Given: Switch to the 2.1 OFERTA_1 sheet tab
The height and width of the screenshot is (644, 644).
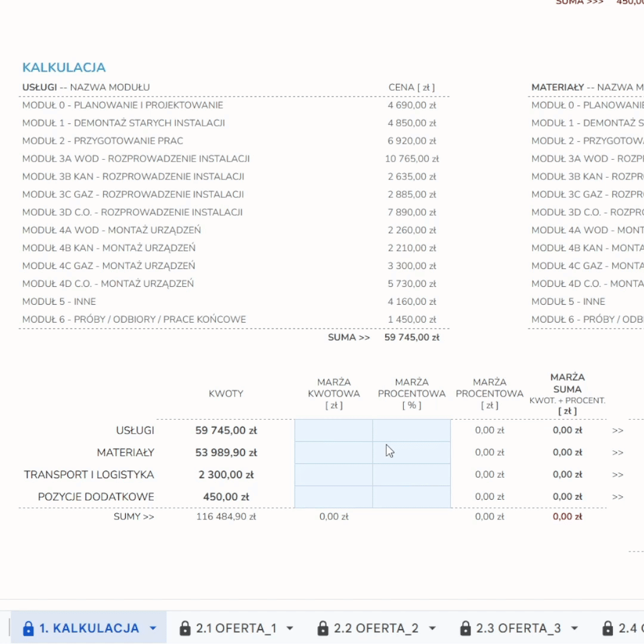Looking at the screenshot, I should pos(236,628).
